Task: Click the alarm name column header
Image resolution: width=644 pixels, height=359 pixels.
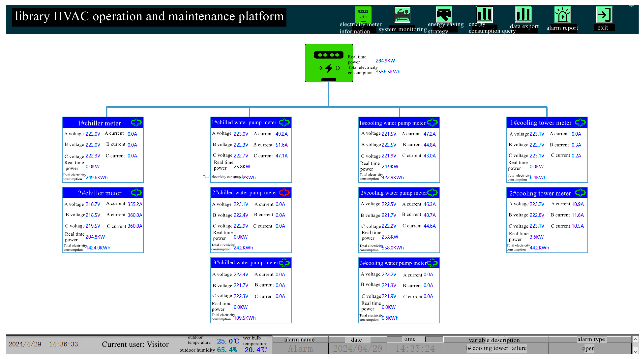Action: tap(300, 339)
